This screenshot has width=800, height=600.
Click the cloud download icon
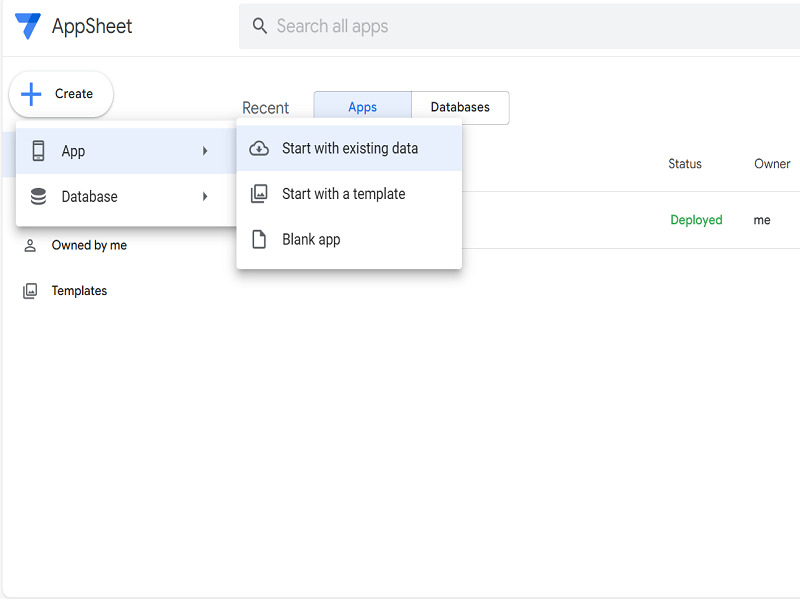(259, 148)
